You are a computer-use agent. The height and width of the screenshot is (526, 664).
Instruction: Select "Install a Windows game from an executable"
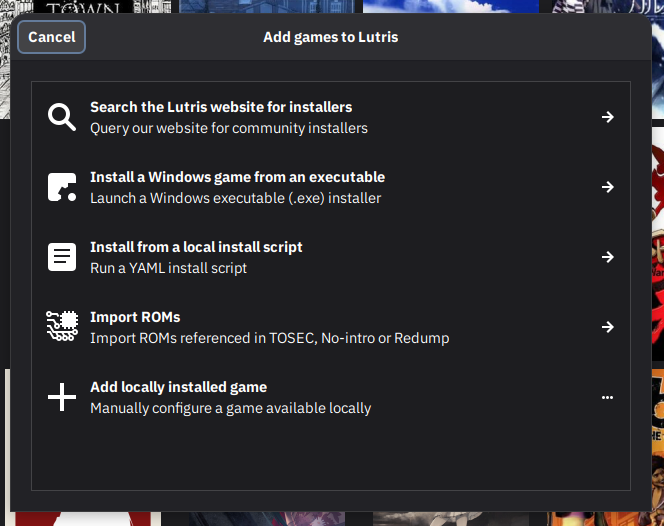click(238, 177)
